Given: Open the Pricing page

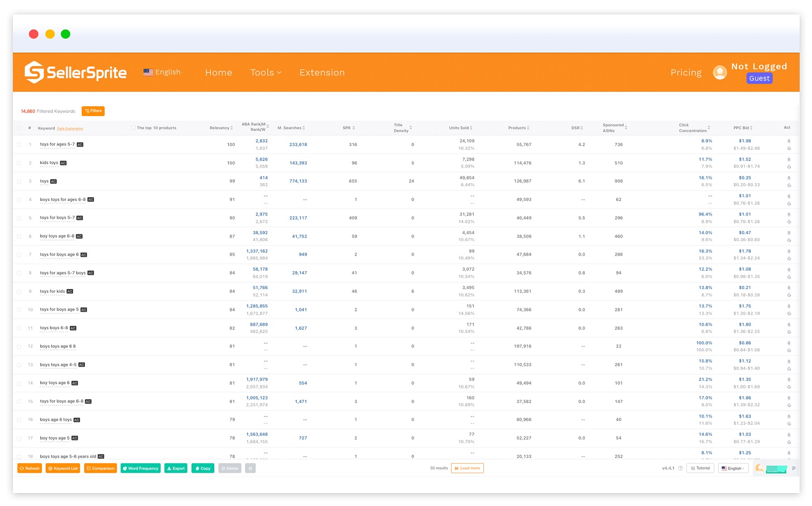Looking at the screenshot, I should pos(686,73).
